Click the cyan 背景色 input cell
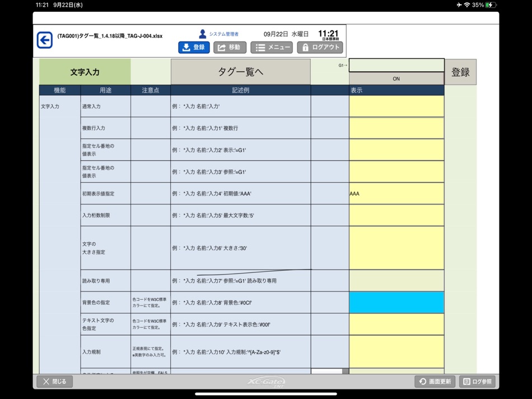Image resolution: width=532 pixels, height=399 pixels. [396, 303]
